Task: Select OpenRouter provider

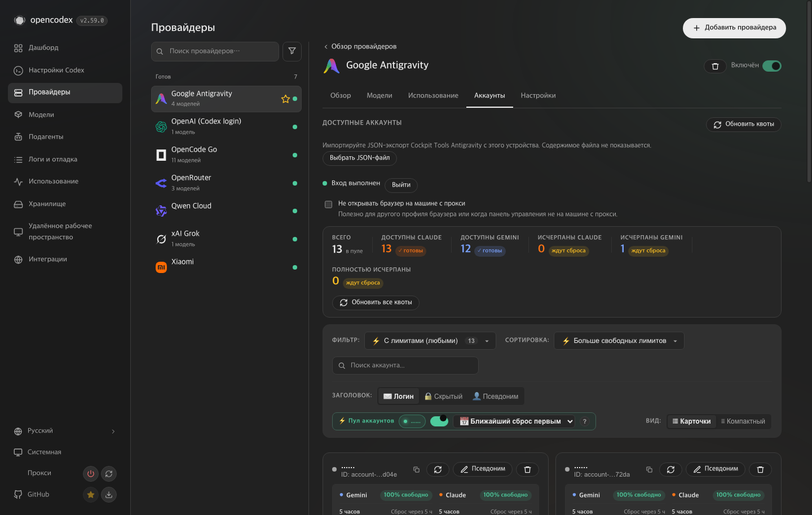Action: [x=226, y=183]
